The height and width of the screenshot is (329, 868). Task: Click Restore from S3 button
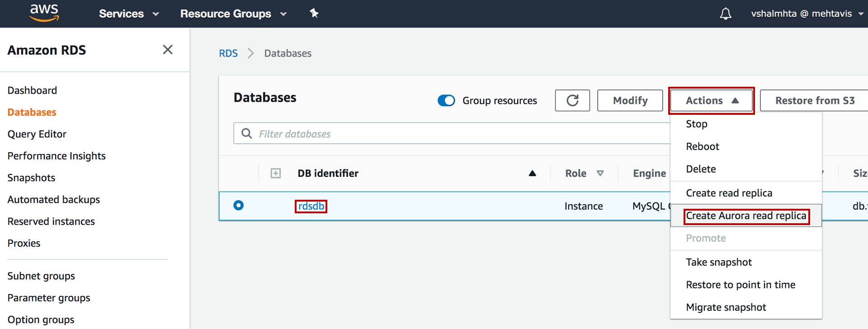point(814,100)
